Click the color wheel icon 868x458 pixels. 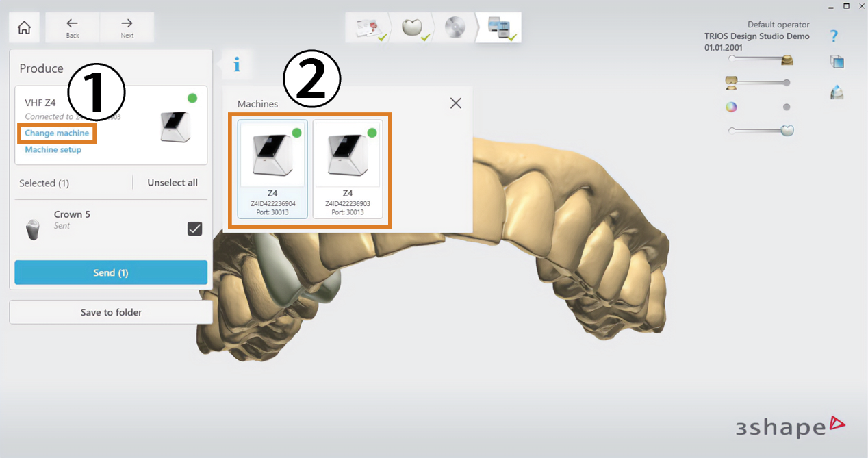(x=731, y=107)
